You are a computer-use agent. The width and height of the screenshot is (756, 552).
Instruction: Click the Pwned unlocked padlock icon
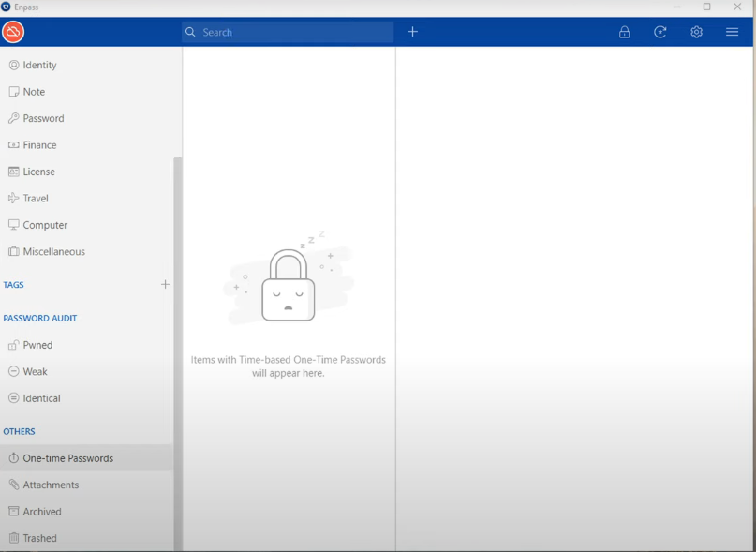coord(14,345)
